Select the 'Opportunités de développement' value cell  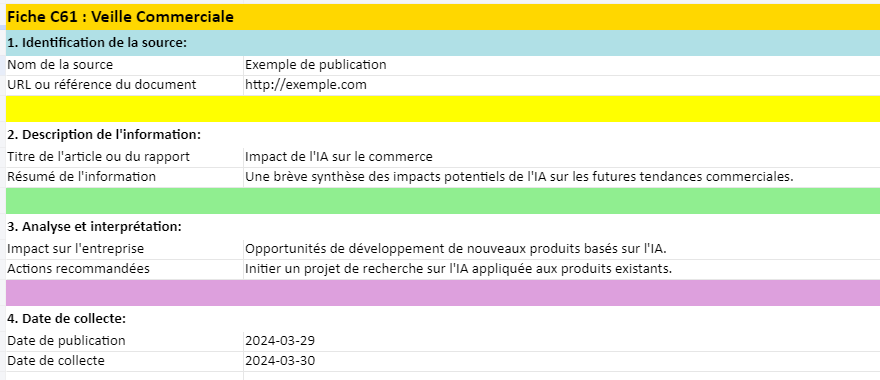pos(562,249)
